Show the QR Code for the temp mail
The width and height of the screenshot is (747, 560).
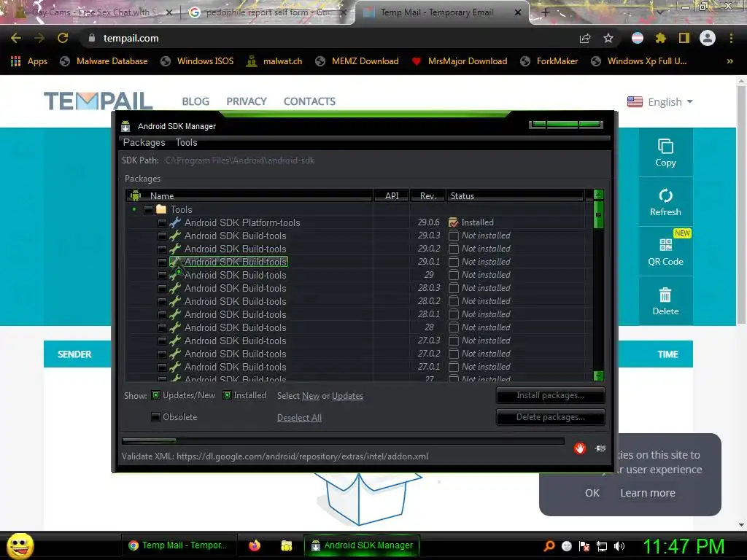click(x=665, y=252)
